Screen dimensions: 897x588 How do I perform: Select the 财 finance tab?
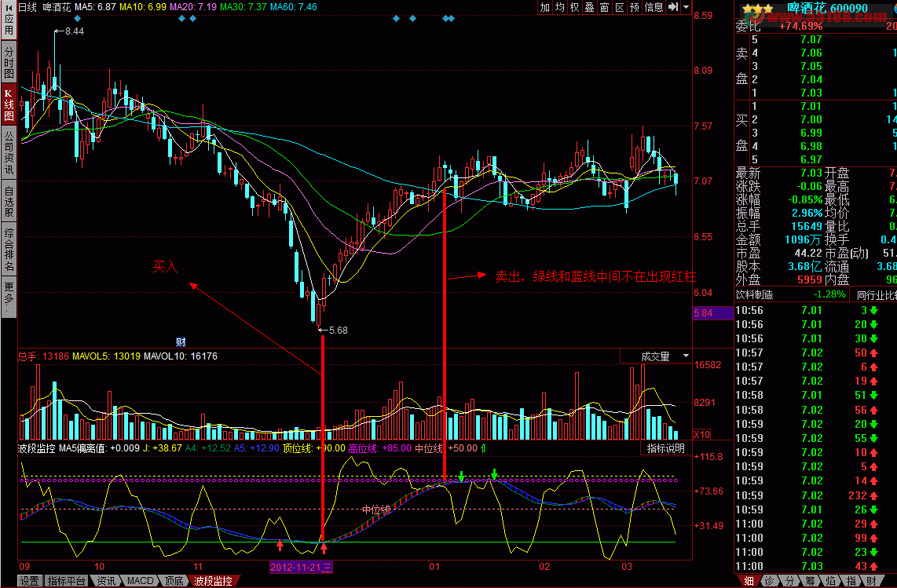(x=871, y=581)
